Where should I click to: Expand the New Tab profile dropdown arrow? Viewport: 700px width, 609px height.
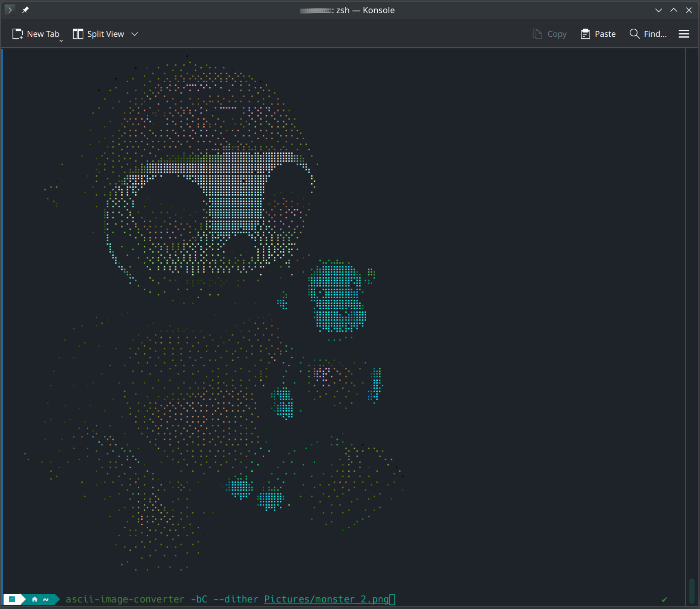[61, 40]
